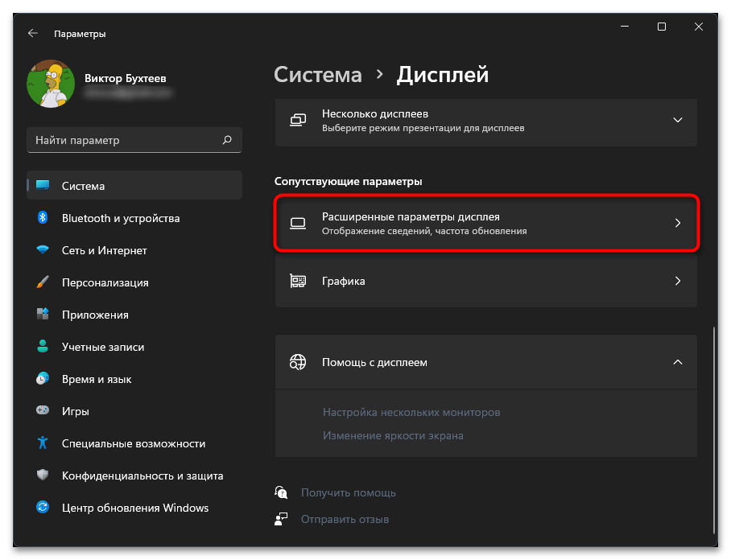Click the Графика card icon

pyautogui.click(x=298, y=281)
